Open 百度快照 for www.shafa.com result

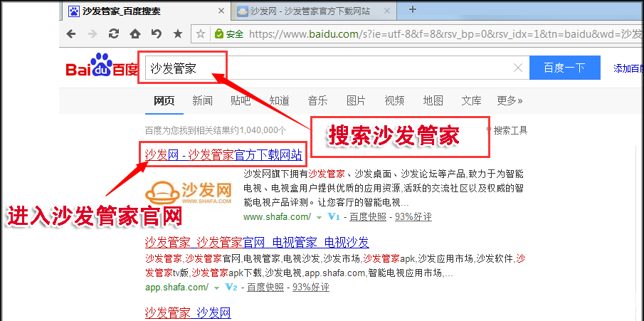(x=368, y=216)
